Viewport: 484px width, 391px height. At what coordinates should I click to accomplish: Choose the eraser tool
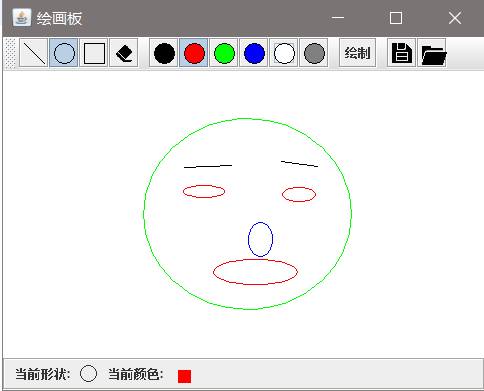[x=124, y=53]
